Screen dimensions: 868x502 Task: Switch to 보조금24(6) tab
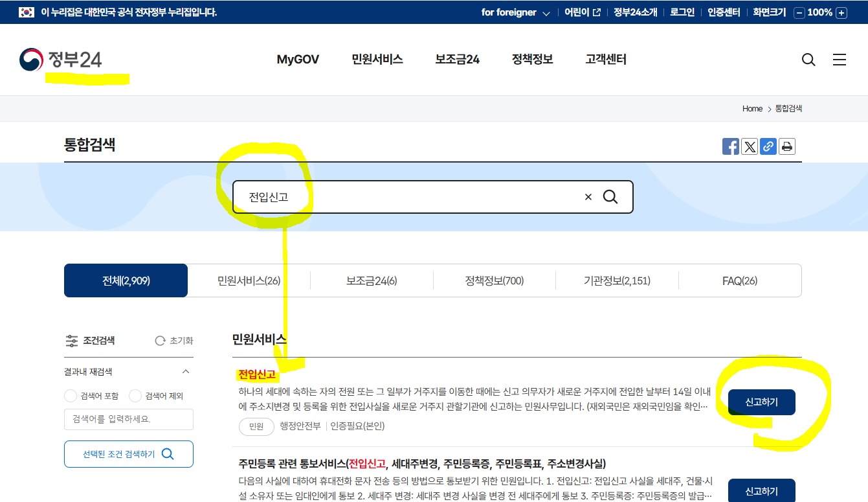click(x=372, y=280)
